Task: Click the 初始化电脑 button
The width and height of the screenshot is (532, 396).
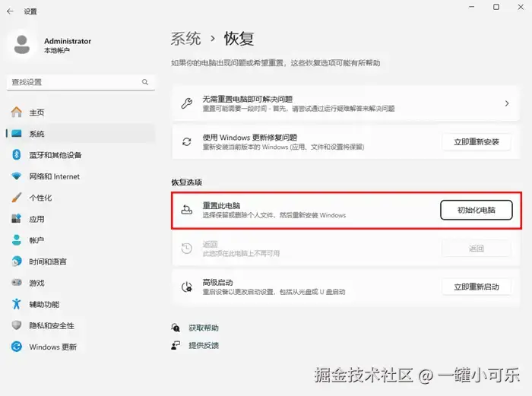Action: 477,210
